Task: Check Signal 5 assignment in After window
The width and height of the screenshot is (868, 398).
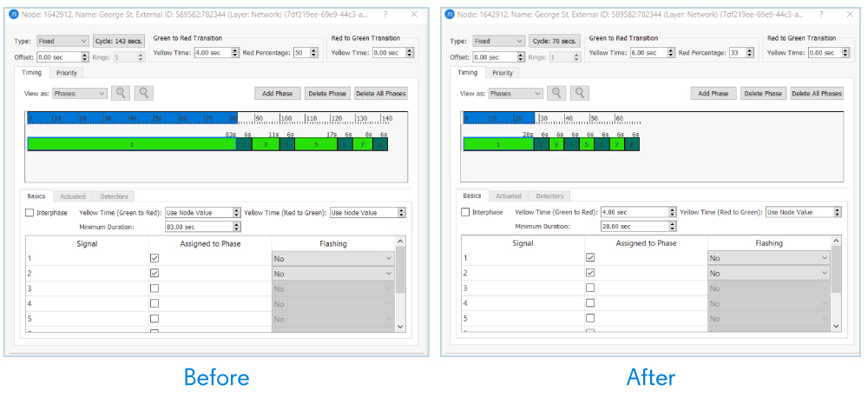Action: tap(590, 318)
